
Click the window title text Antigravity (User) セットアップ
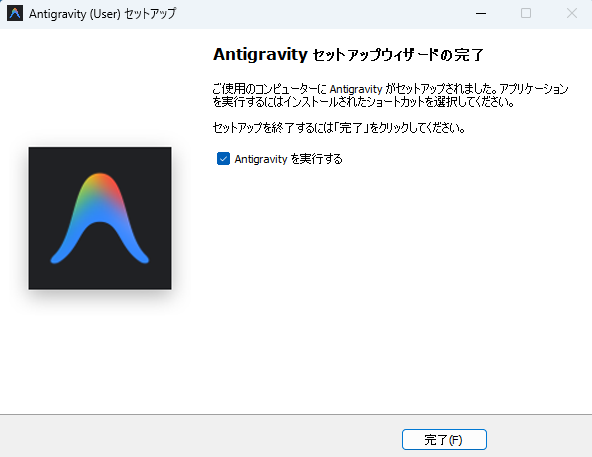102,14
